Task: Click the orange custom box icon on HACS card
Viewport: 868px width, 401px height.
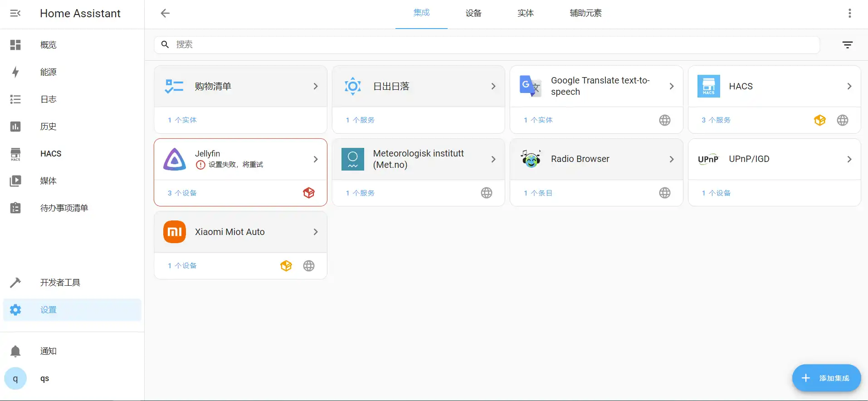Action: (x=819, y=120)
